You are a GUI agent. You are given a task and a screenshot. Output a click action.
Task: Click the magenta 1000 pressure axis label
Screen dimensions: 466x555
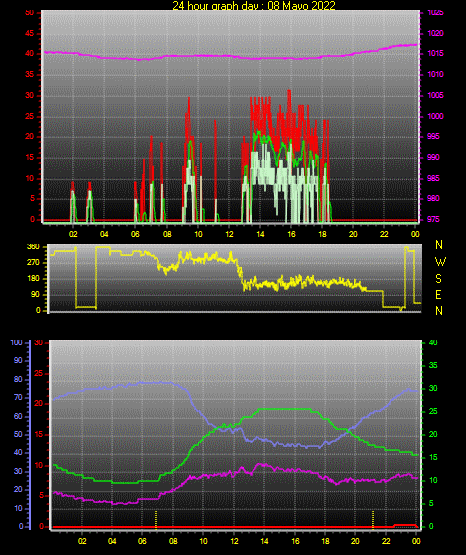(435, 116)
